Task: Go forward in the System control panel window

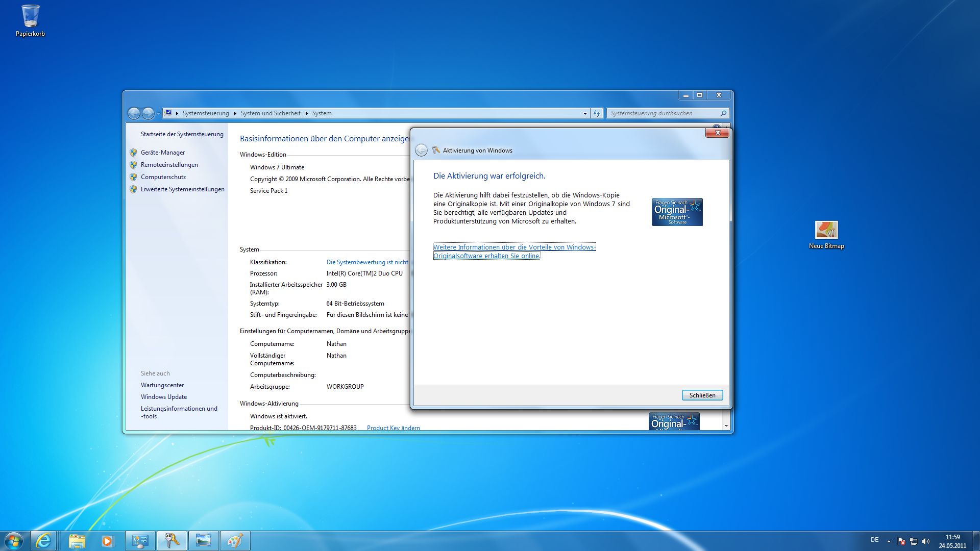Action: coord(148,113)
